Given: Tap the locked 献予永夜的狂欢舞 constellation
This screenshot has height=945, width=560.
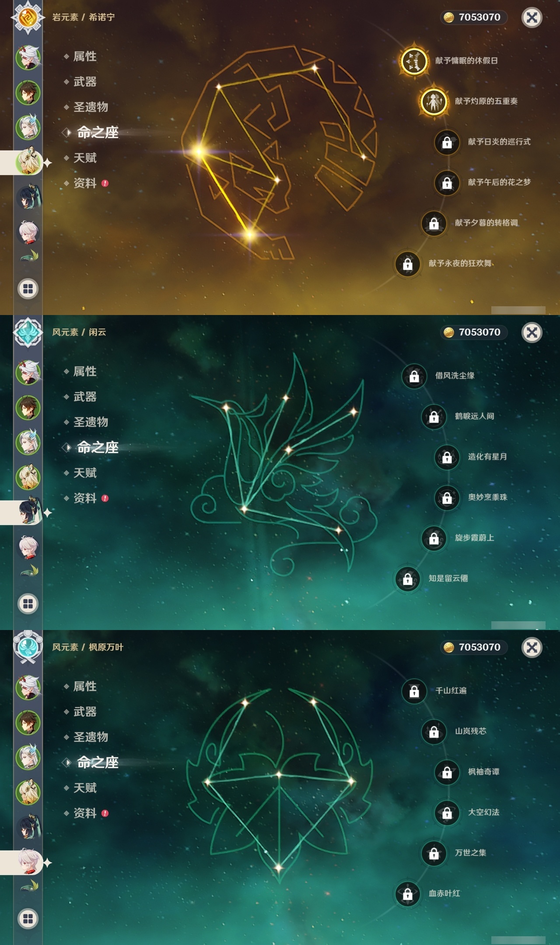Looking at the screenshot, I should (x=407, y=264).
